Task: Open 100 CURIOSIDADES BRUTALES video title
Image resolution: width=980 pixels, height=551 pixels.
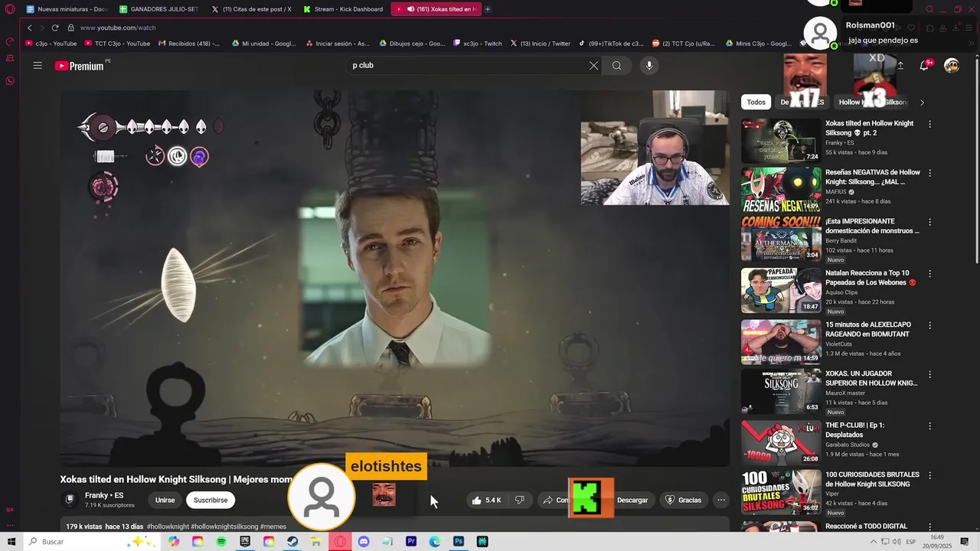Action: 872,480
